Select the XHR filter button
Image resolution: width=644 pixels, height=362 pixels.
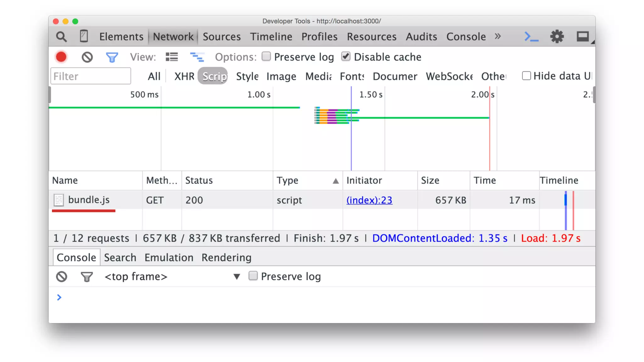coord(184,76)
